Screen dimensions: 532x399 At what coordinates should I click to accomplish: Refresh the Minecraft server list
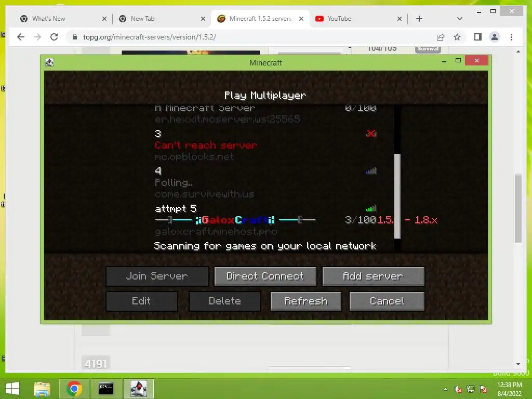click(x=306, y=301)
